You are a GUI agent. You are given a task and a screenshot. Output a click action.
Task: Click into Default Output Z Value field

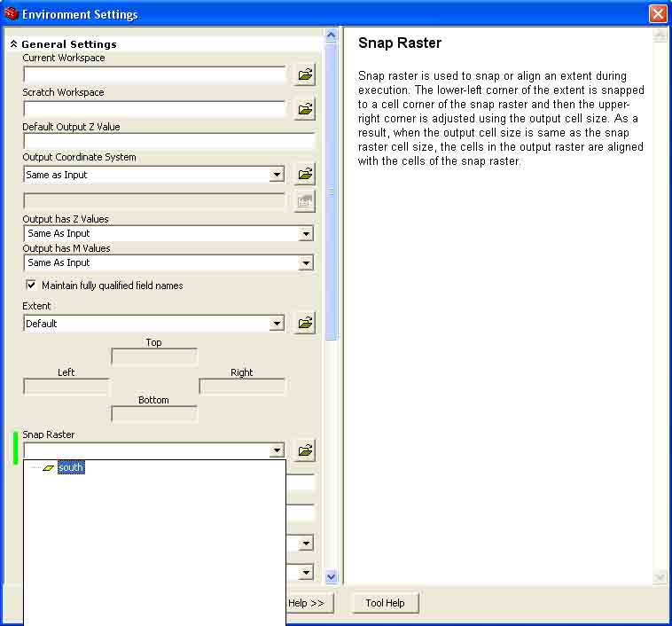(x=168, y=141)
